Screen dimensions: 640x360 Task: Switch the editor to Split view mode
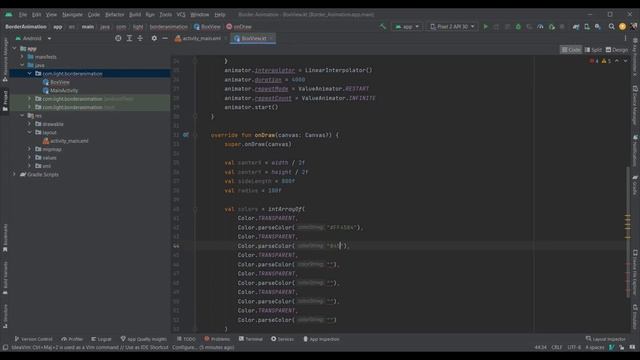(593, 49)
